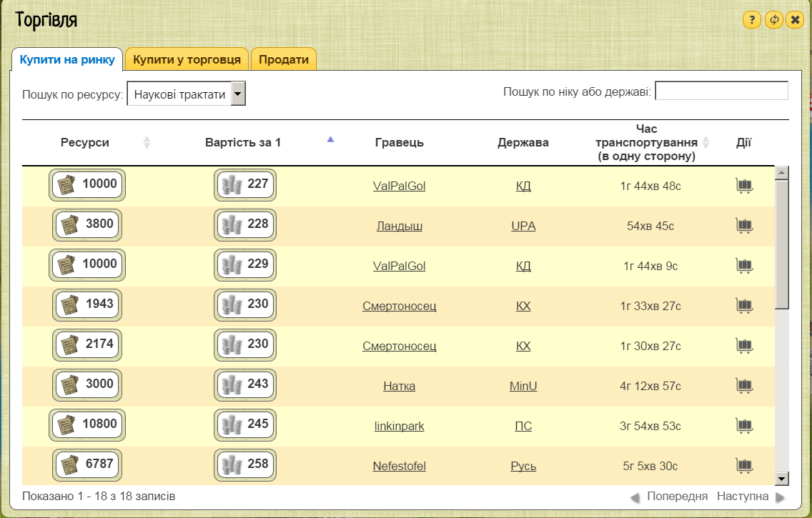The width and height of the screenshot is (812, 518).
Task: Go to Наступна page
Action: click(x=751, y=497)
